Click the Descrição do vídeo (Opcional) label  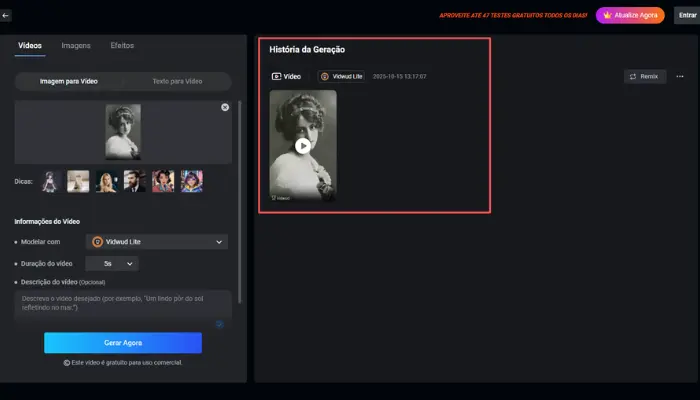(x=63, y=282)
